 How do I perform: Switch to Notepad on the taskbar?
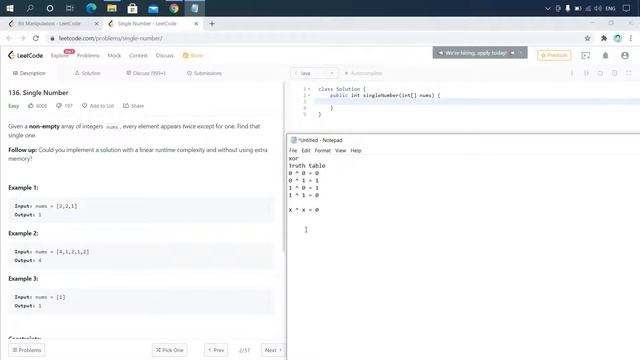tap(195, 8)
